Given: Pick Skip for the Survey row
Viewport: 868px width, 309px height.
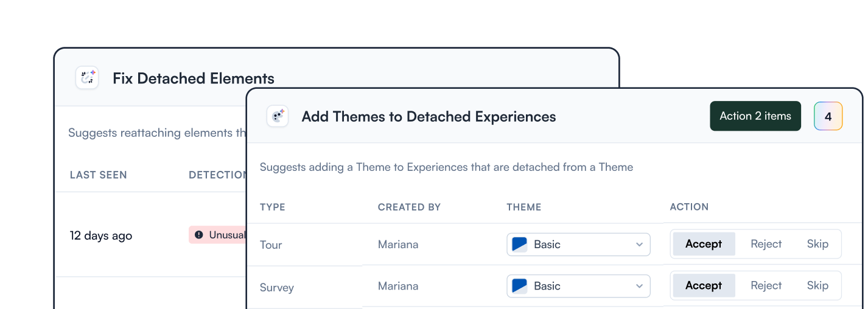Looking at the screenshot, I should tap(817, 285).
